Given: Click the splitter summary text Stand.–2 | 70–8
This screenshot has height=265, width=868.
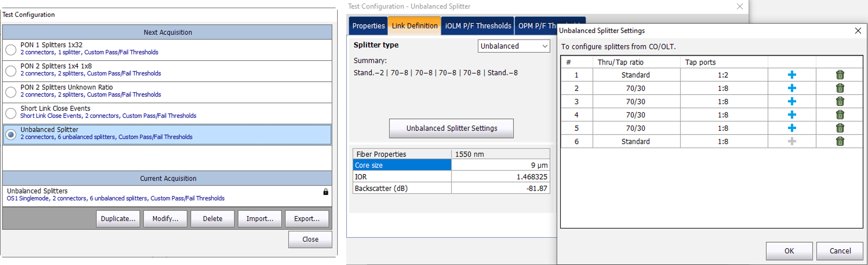Looking at the screenshot, I should click(436, 73).
